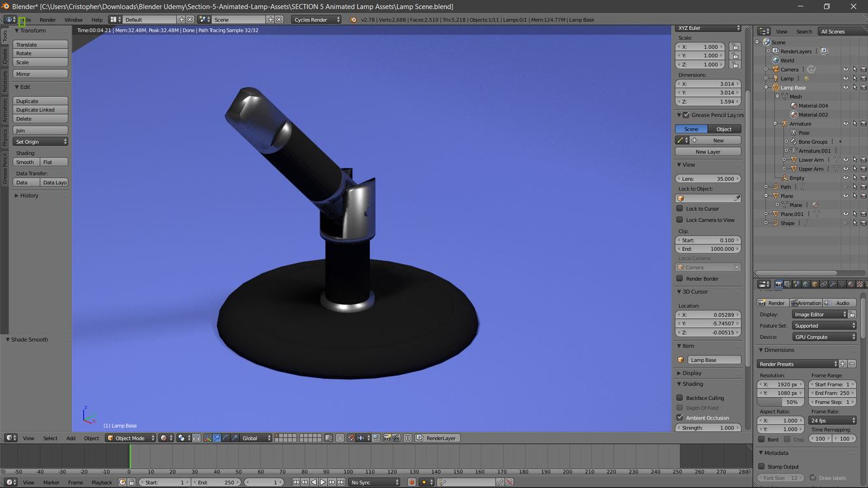Click the Duplicate Linked button

pos(40,110)
